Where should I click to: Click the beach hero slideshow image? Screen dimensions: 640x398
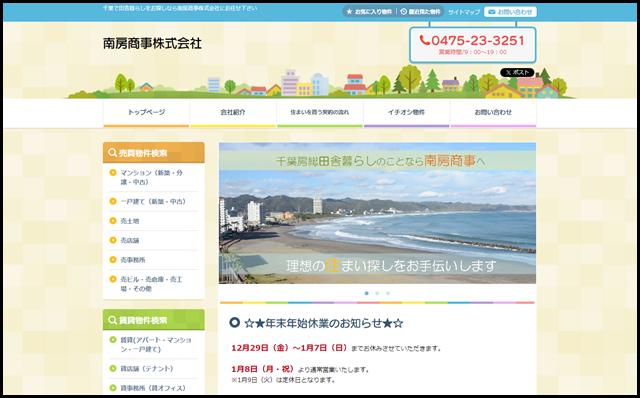pos(377,213)
